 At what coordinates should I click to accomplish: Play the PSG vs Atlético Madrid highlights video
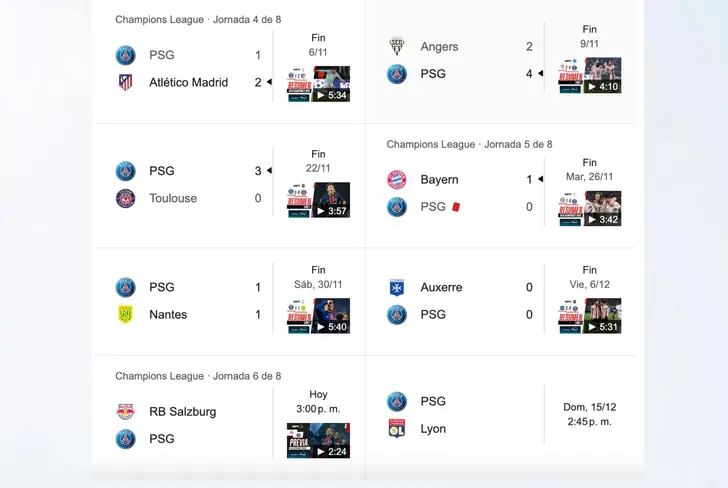(318, 84)
